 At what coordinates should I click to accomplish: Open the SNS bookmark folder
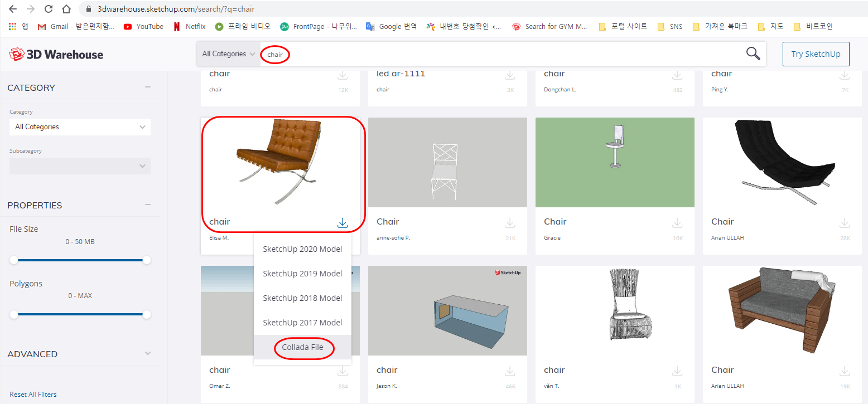[669, 26]
